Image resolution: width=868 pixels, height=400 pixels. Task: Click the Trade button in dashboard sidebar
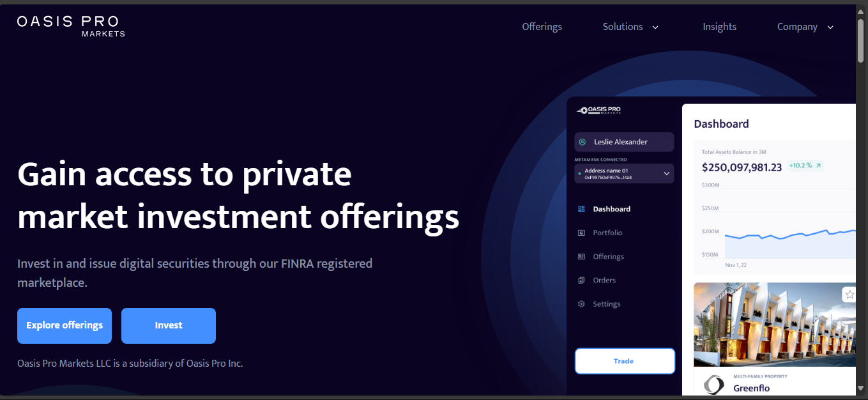click(x=624, y=361)
